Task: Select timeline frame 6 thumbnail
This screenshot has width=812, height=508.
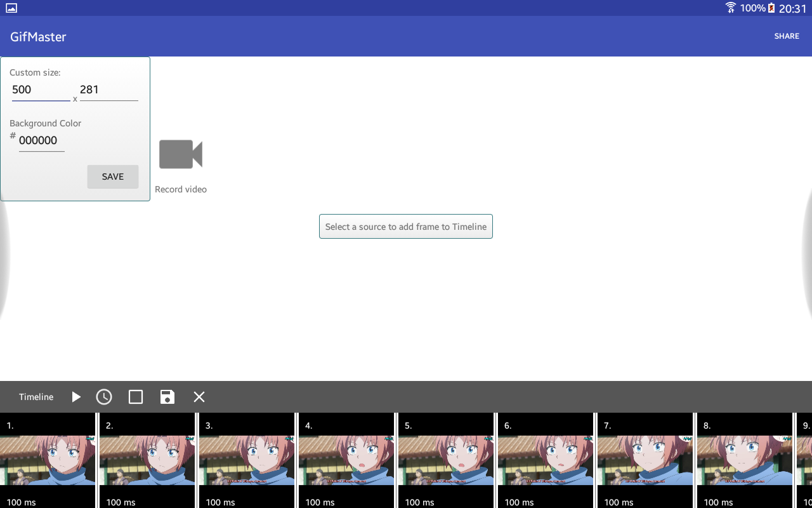Action: coord(546,460)
